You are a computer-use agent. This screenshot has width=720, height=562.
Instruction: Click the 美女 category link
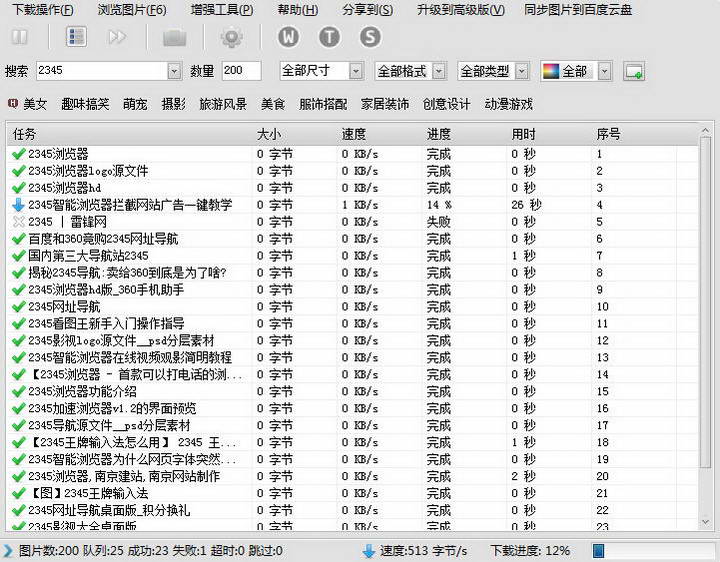[34, 104]
